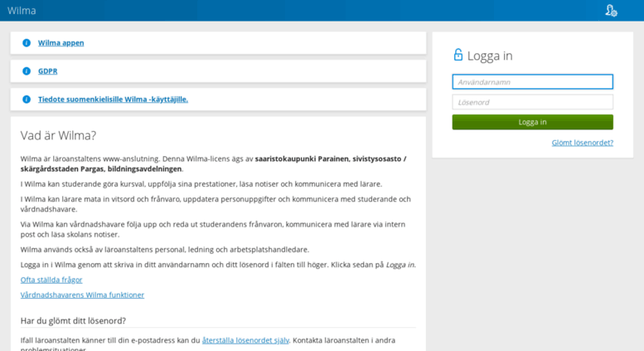The image size is (644, 351).
Task: Click the Wilma title in header
Action: 22,11
